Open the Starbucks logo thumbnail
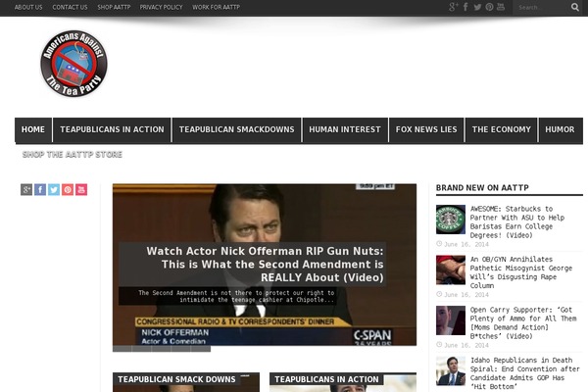This screenshot has height=392, width=588. (451, 220)
